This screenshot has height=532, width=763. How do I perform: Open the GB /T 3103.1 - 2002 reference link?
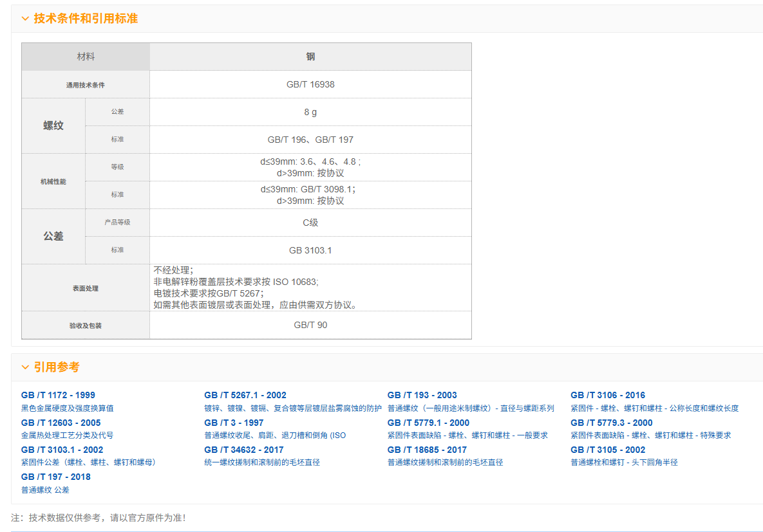[x=62, y=450]
